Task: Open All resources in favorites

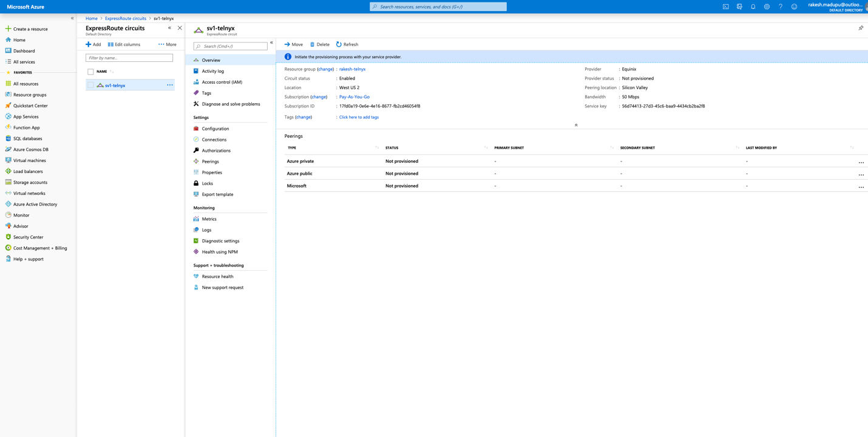Action: [x=25, y=84]
